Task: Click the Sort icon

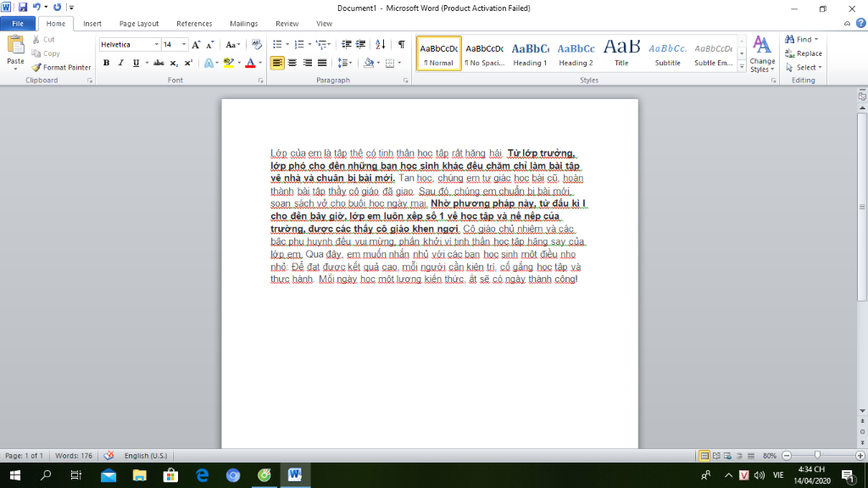Action: (381, 44)
